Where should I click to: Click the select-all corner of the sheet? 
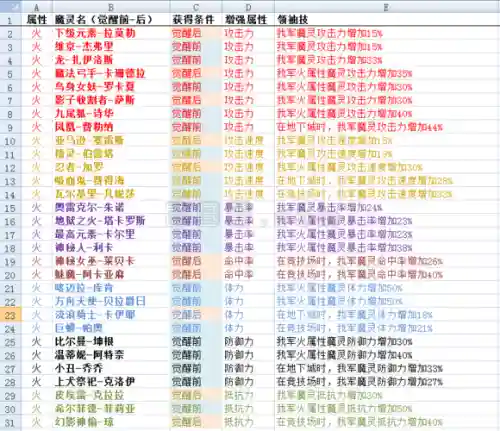(11, 7)
